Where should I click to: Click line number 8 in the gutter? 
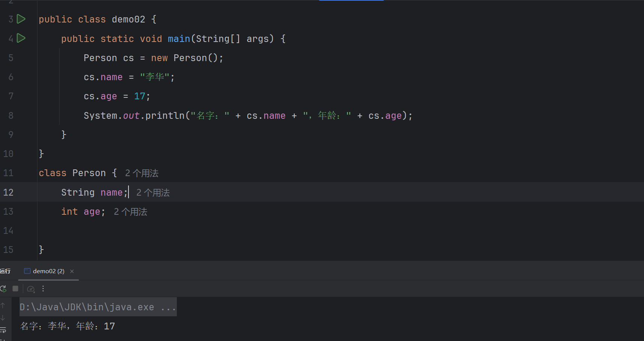pyautogui.click(x=11, y=115)
